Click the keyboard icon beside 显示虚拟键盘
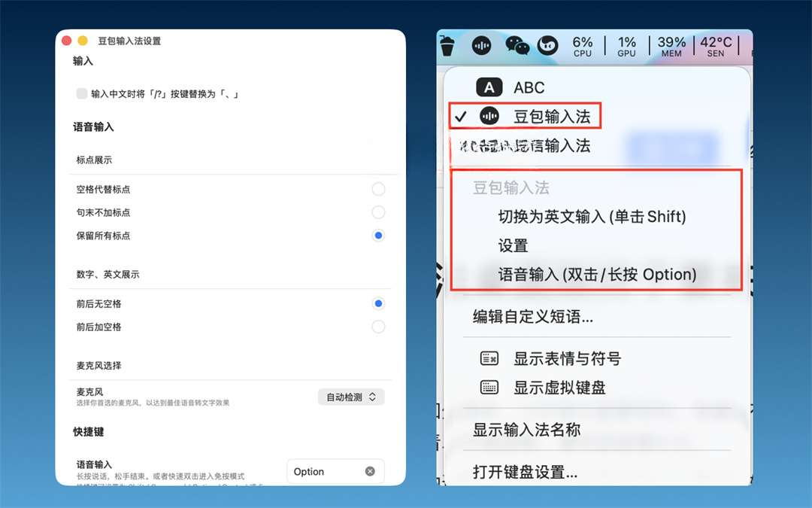 [489, 388]
